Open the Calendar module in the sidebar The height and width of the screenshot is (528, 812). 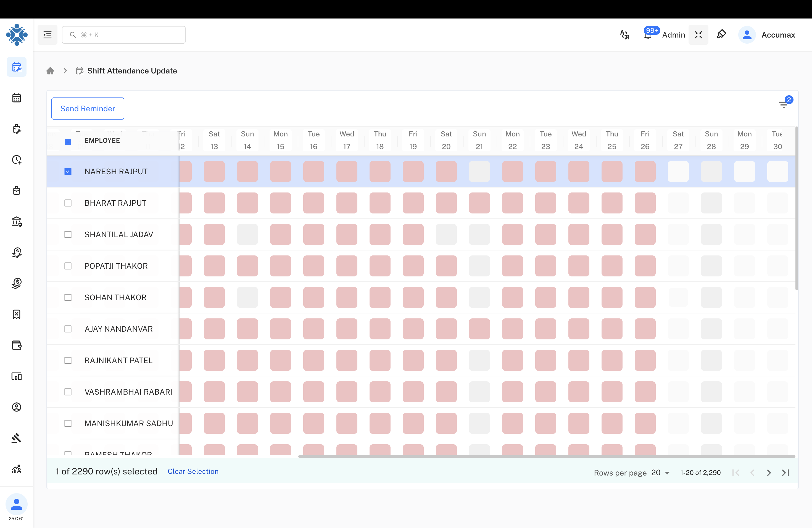coord(16,98)
